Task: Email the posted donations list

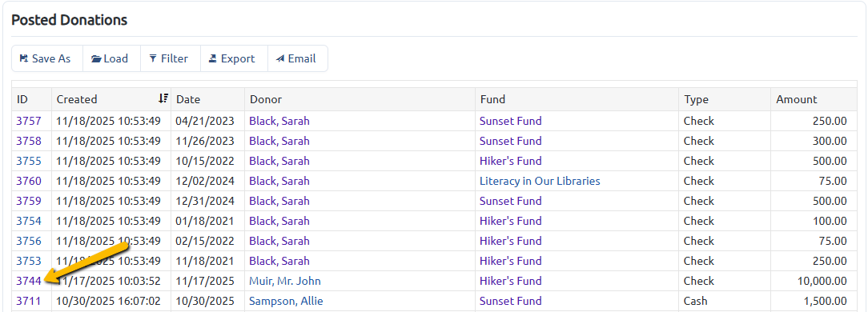Action: 298,58
